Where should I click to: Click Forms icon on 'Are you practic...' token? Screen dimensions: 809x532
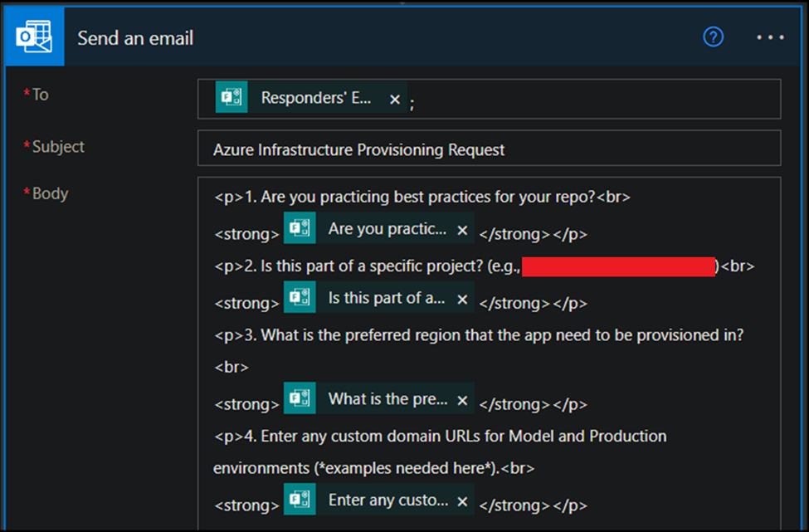pyautogui.click(x=300, y=229)
